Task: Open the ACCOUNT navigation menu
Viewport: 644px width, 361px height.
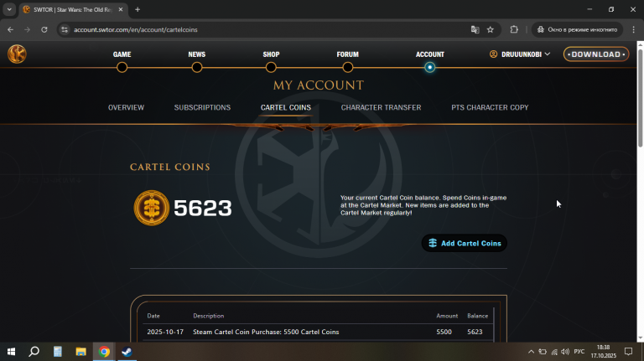Action: pyautogui.click(x=430, y=54)
